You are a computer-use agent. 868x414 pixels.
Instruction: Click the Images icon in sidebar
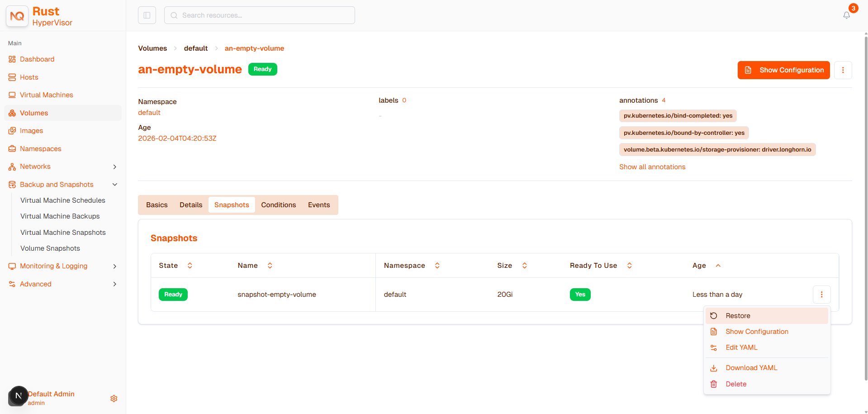pos(12,131)
